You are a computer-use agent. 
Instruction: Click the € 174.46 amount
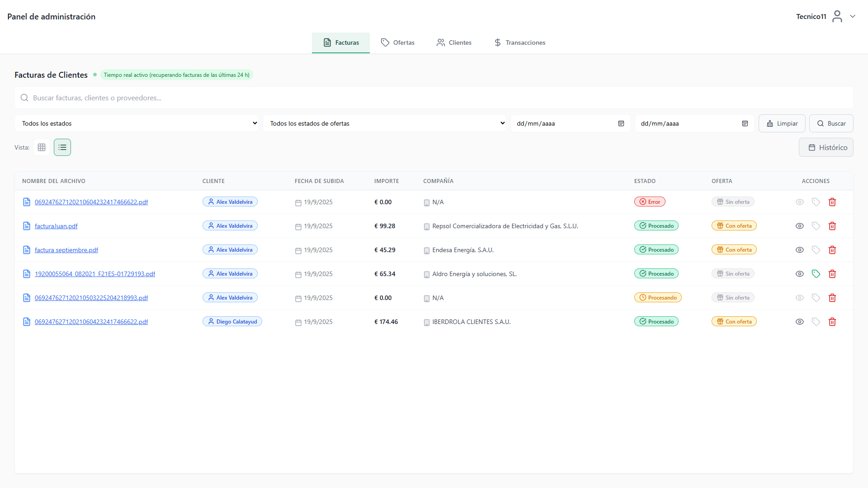(x=386, y=322)
